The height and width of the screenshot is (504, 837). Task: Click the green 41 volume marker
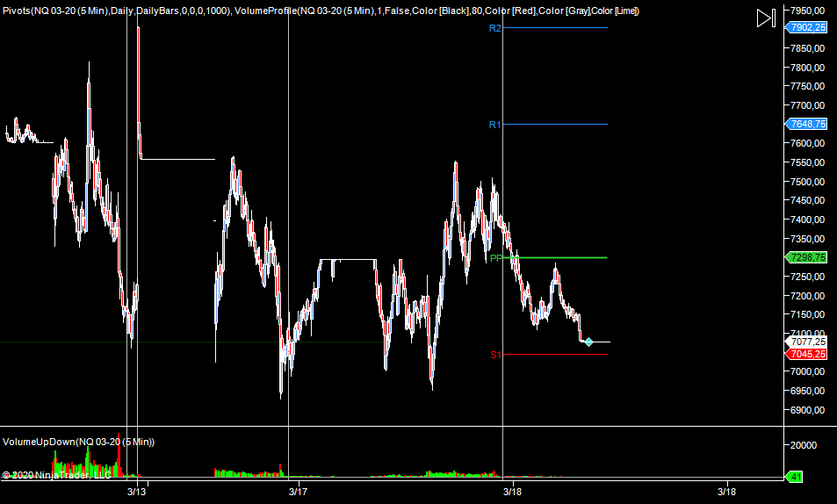coord(795,477)
